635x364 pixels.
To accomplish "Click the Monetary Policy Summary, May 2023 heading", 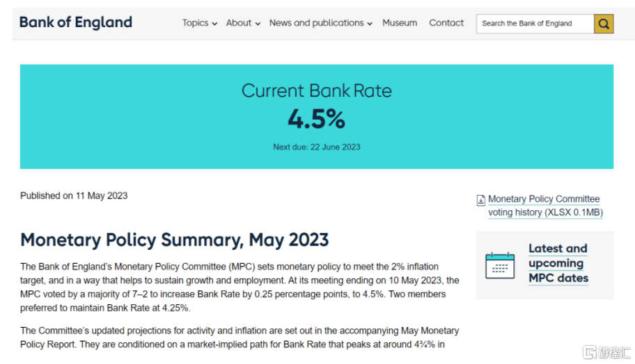I will (x=174, y=240).
